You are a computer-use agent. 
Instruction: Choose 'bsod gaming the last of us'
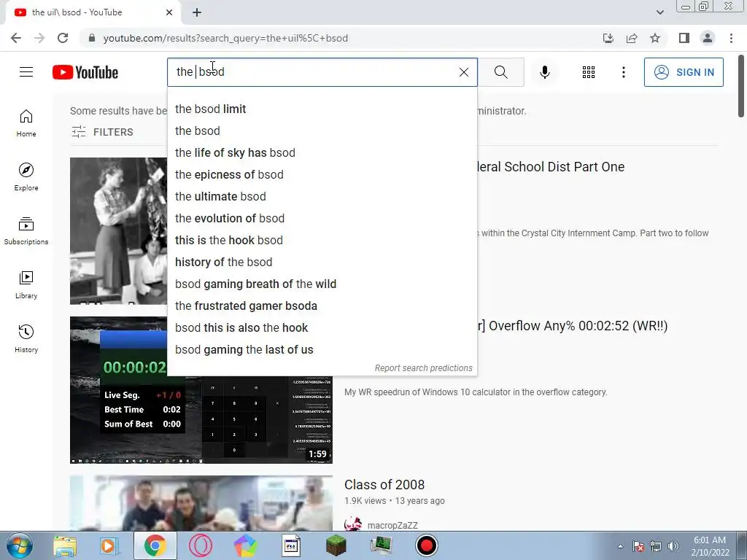[x=322, y=350]
